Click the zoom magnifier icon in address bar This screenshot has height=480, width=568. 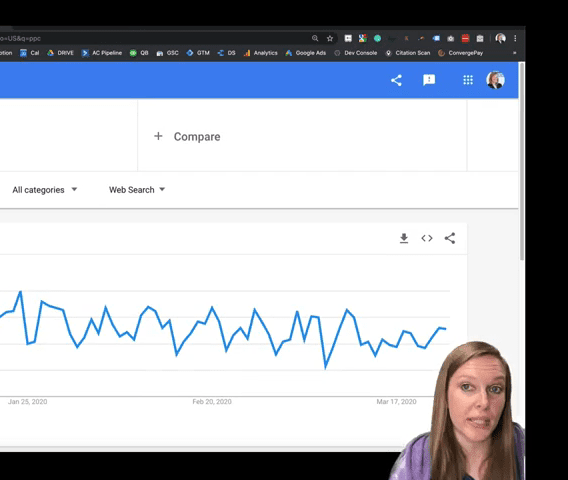point(315,38)
